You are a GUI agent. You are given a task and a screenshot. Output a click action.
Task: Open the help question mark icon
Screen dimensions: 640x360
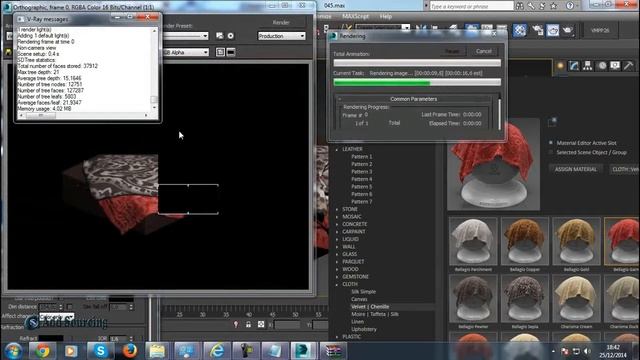coord(570,6)
